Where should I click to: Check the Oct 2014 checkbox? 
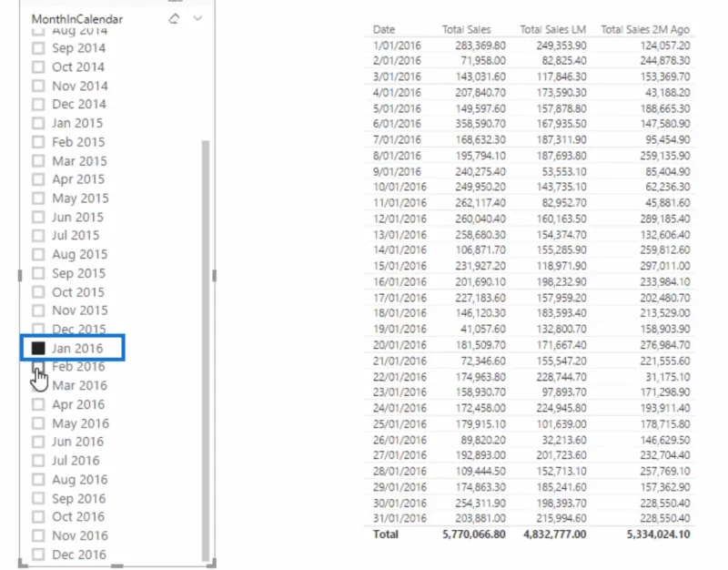[x=38, y=66]
